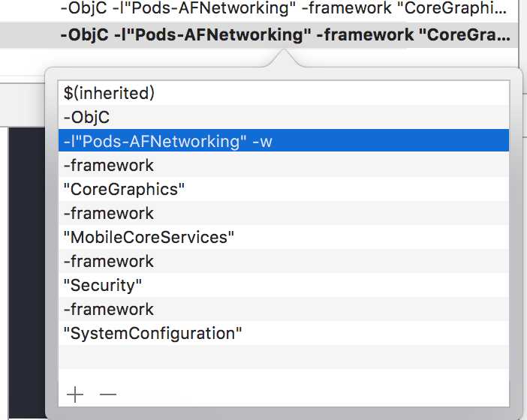The image size is (527, 420).
Task: Select the -ObjC linker flag row
Action: coord(284,117)
